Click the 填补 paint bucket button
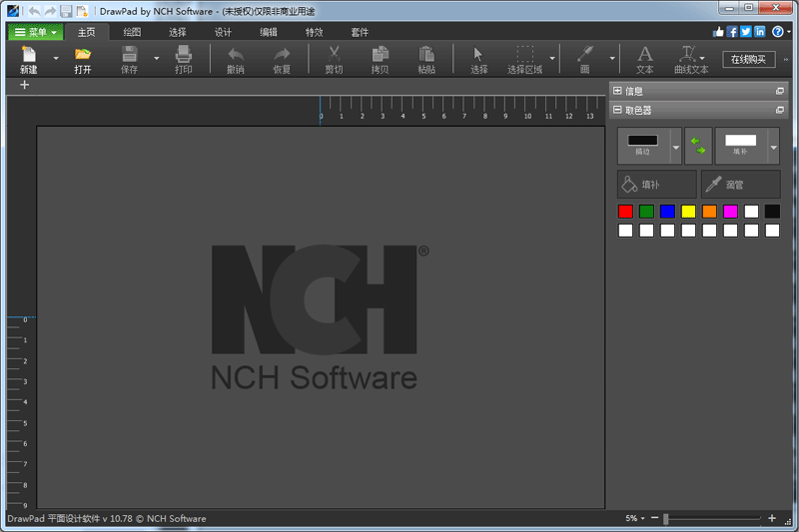 pos(657,185)
